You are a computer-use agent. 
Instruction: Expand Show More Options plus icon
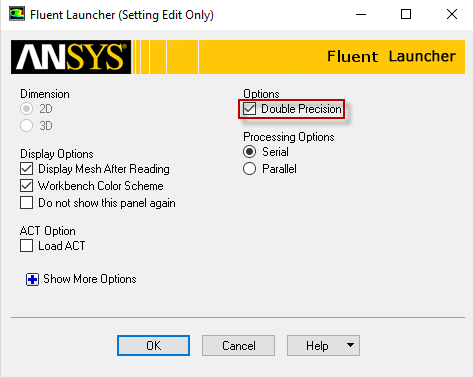pyautogui.click(x=32, y=279)
